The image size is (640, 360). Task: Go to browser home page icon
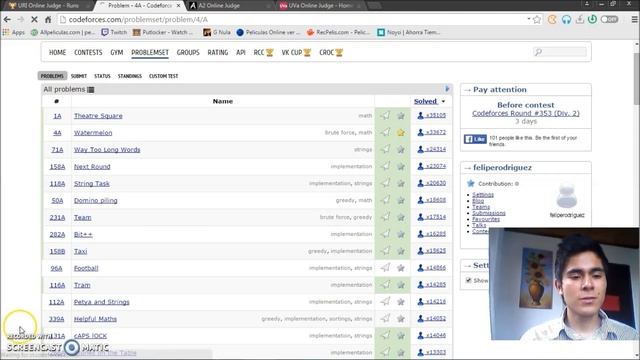pyautogui.click(x=48, y=20)
